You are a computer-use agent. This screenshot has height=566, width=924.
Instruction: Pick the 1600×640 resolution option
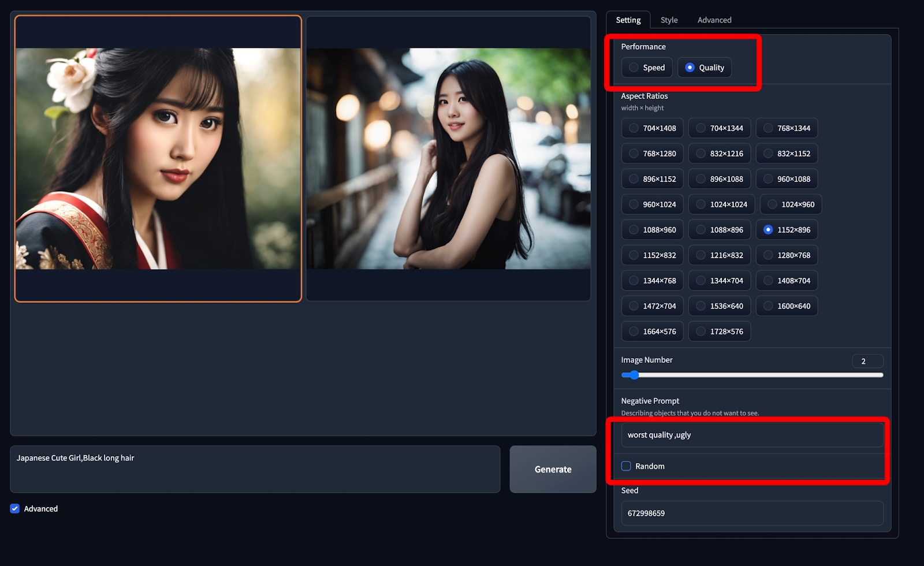coord(787,306)
